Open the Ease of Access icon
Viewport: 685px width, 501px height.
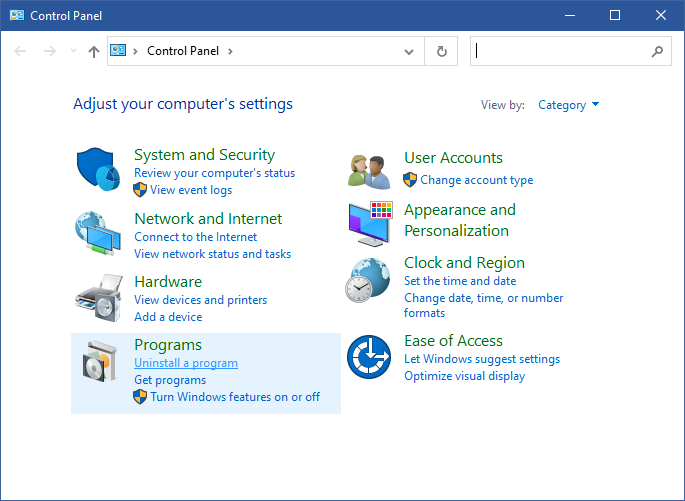[369, 357]
